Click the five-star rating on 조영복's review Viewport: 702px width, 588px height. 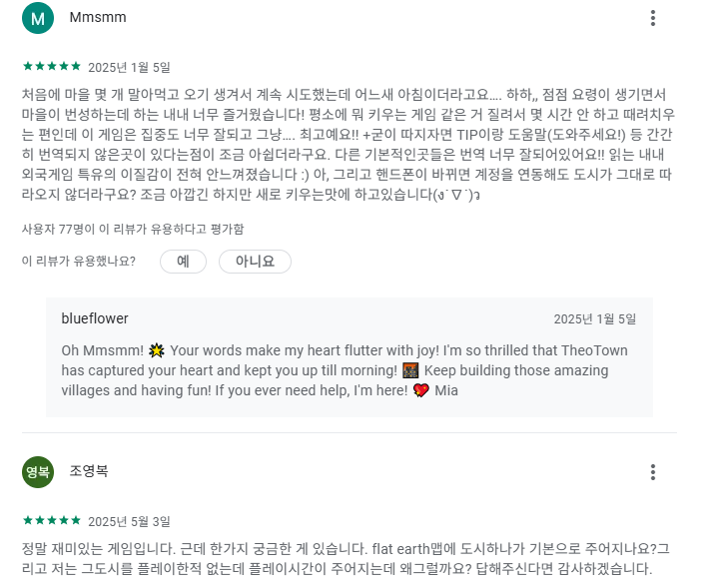(52, 520)
